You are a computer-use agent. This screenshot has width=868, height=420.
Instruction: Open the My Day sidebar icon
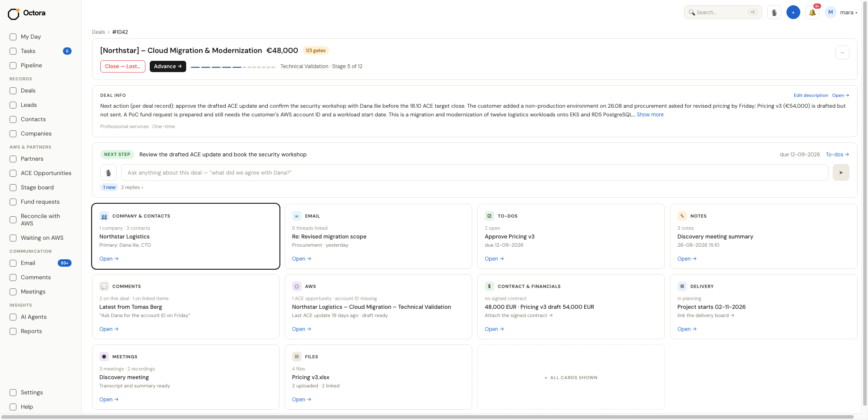pos(13,37)
